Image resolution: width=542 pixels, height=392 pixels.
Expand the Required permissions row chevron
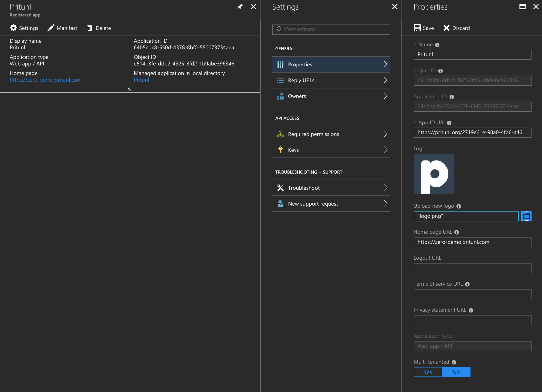pyautogui.click(x=386, y=134)
